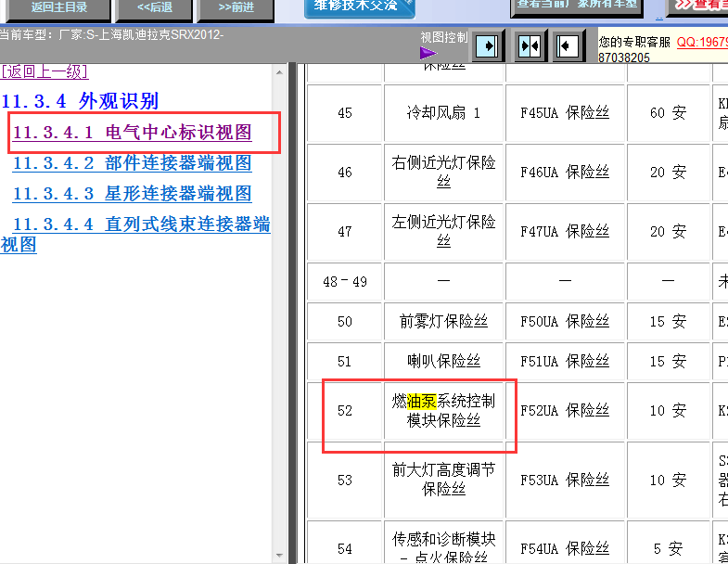
Task: Open 11.3.4.3 星形连接器端视图
Action: coord(133,194)
